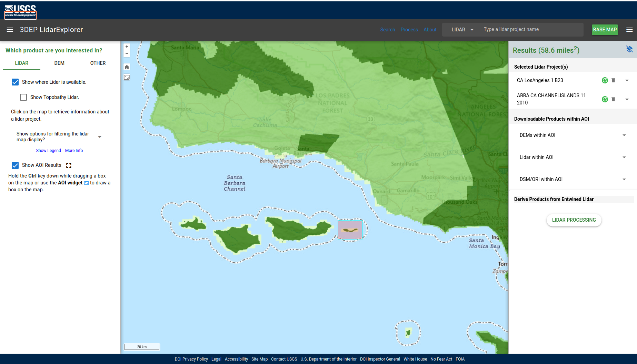Enable Show Topobathy Lidar checkbox

(23, 97)
